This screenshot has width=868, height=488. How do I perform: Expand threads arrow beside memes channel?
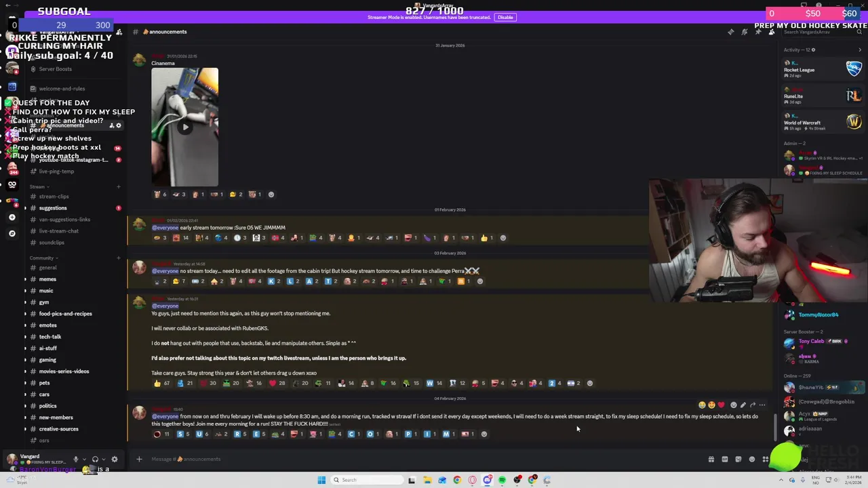pos(25,279)
